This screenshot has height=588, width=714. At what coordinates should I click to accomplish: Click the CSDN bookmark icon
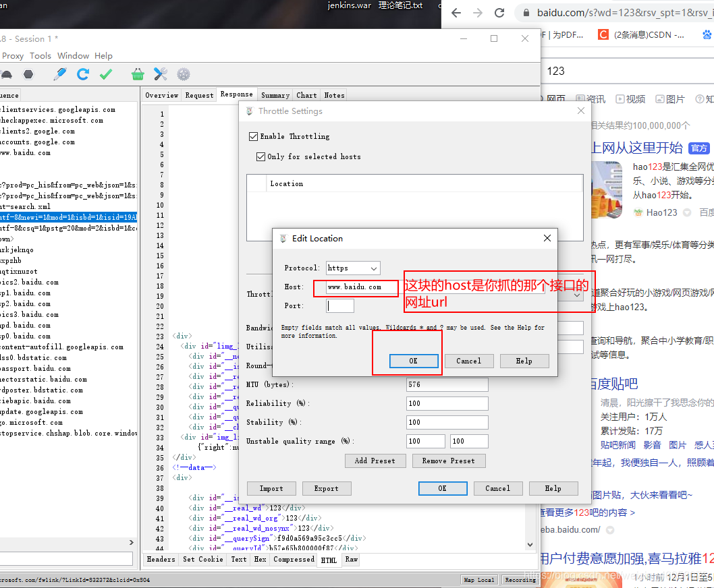[x=603, y=34]
